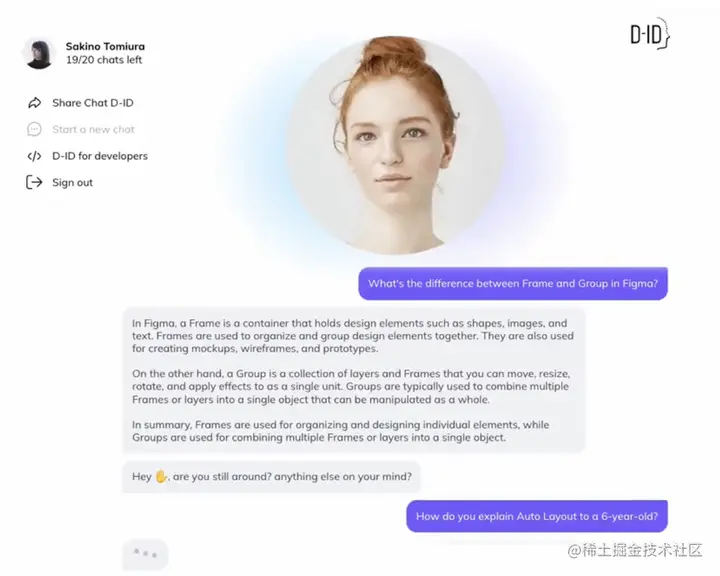This screenshot has width=720, height=576.
Task: Click the "are you still around" message
Action: pyautogui.click(x=271, y=477)
